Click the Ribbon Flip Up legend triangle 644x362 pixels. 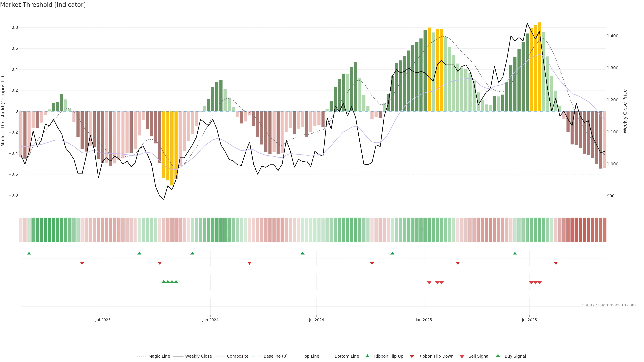(367, 356)
